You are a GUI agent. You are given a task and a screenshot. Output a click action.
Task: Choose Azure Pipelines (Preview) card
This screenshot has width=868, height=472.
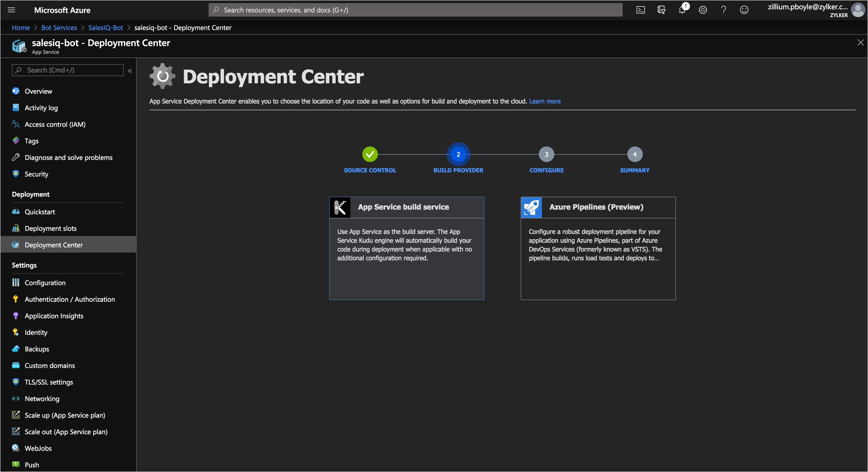tap(598, 248)
